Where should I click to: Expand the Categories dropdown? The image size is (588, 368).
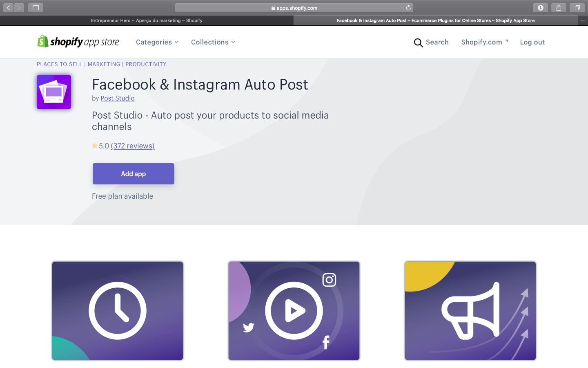point(157,42)
